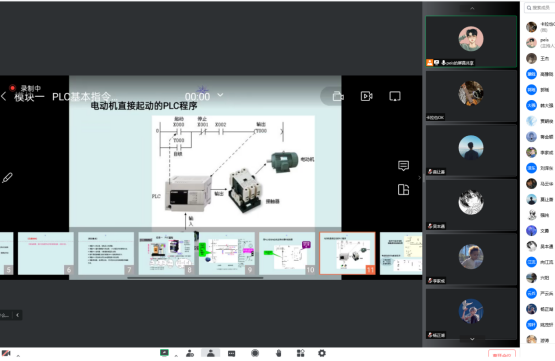Viewport: 555px width, 361px height.
Task: Expand the dropdown next to 00:00 timer
Action: tap(220, 95)
